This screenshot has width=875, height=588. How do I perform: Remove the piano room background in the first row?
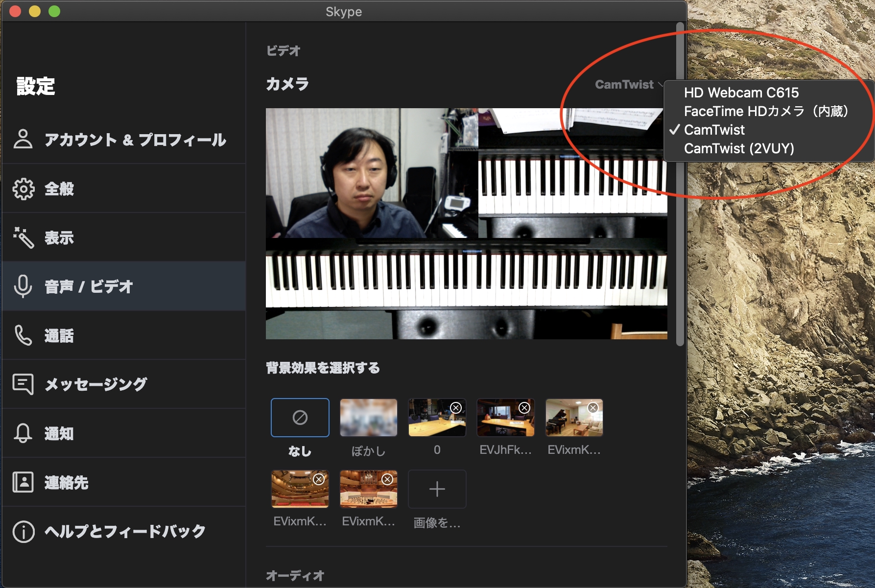(x=593, y=408)
